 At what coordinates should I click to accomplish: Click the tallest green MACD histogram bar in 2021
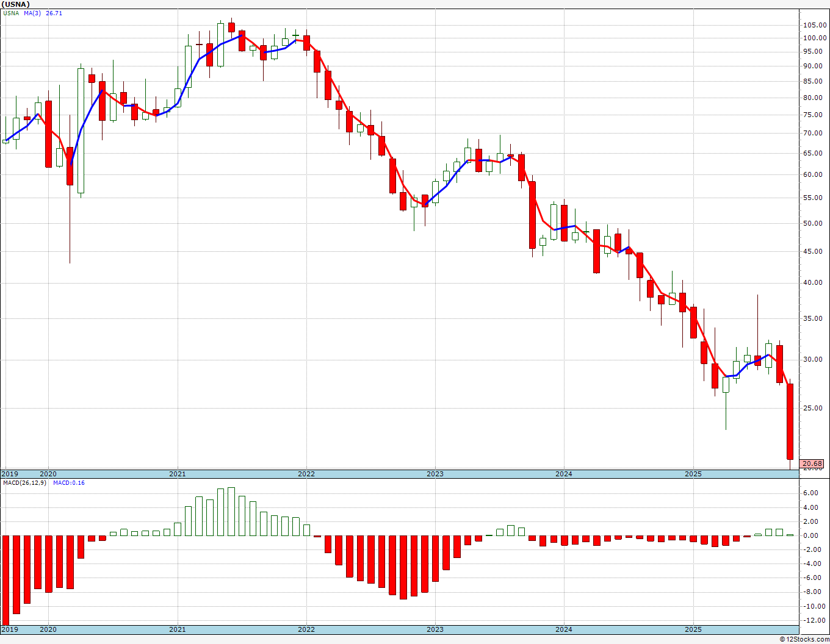231,512
